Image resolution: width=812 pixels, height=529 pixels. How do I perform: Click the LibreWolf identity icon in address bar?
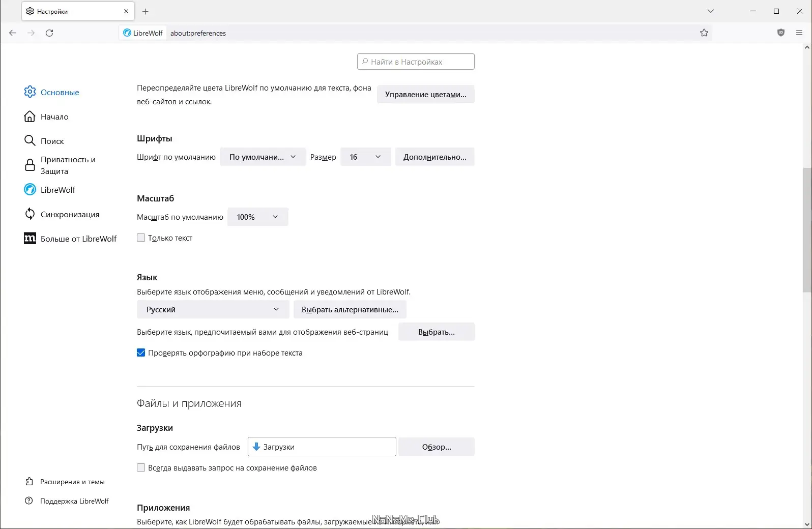pos(127,33)
